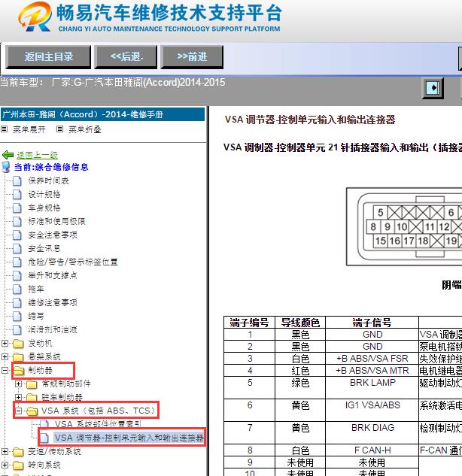The width and height of the screenshot is (462, 476).
Task: Click the 端子信号 column header
Action: (x=372, y=323)
